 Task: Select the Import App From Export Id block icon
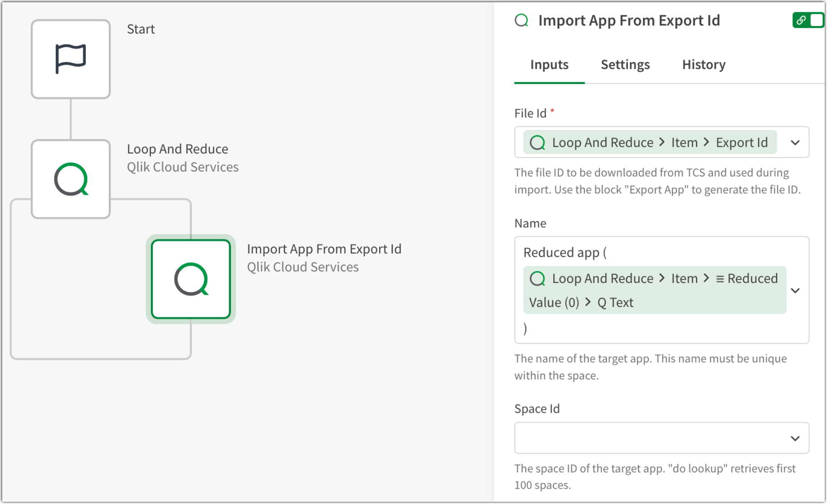190,279
